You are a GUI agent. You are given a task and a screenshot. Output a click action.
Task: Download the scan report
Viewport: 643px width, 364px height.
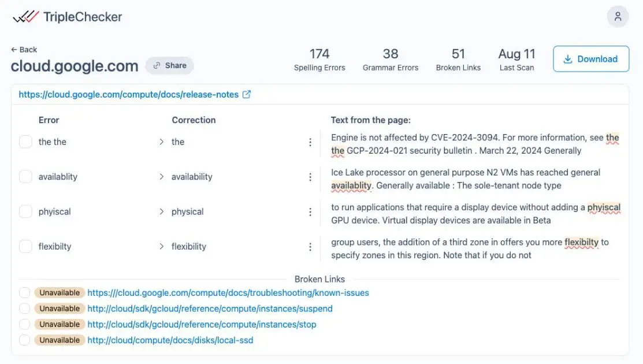tap(590, 59)
